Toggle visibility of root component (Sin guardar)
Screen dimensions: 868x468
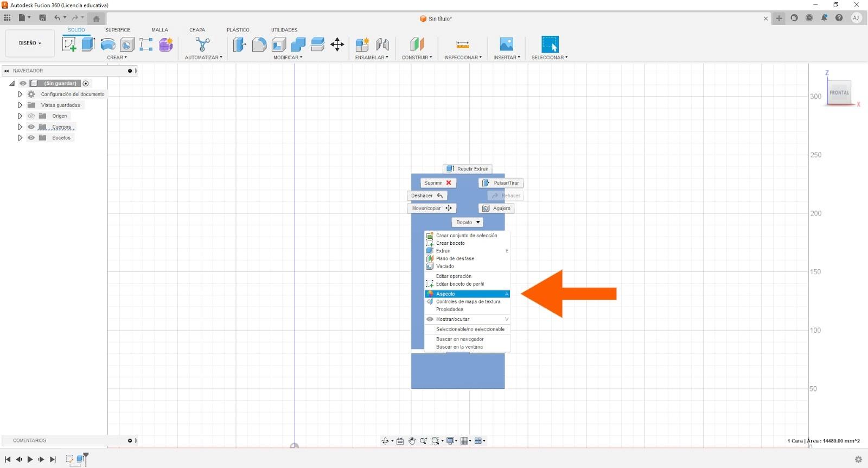(23, 84)
